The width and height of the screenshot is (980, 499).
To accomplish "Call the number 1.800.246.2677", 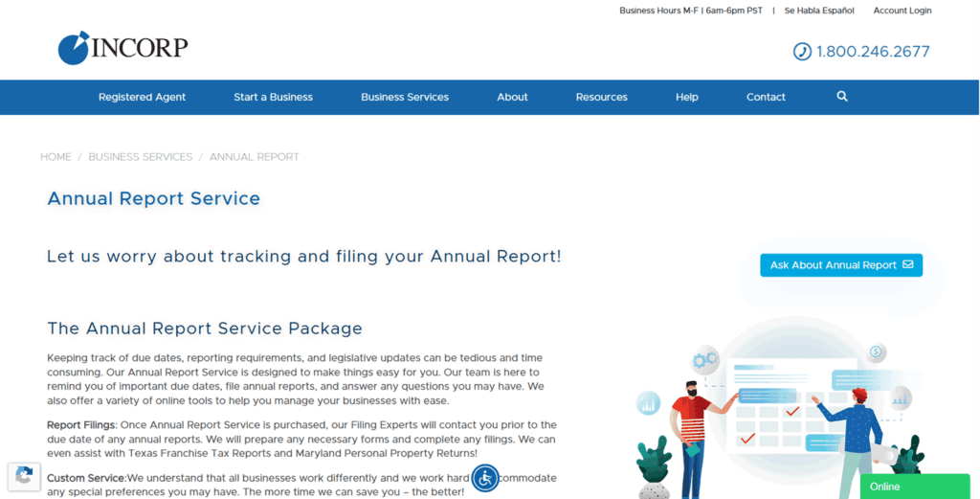I will (x=873, y=52).
